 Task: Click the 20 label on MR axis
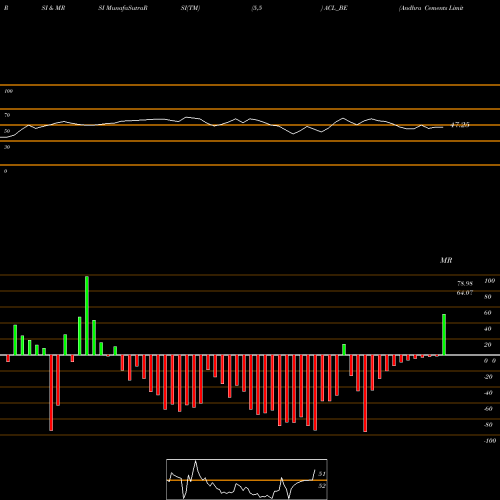[488, 345]
